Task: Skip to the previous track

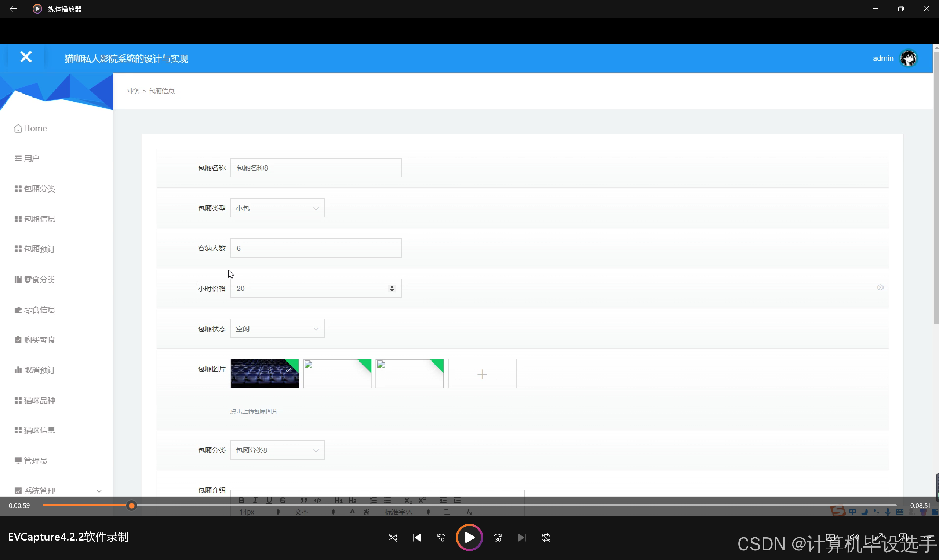Action: coord(417,538)
